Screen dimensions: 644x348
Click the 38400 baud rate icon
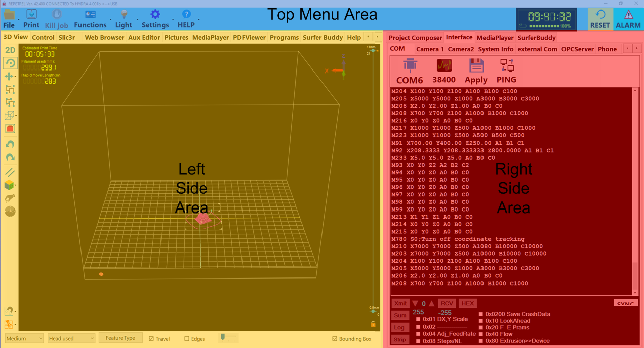point(444,65)
